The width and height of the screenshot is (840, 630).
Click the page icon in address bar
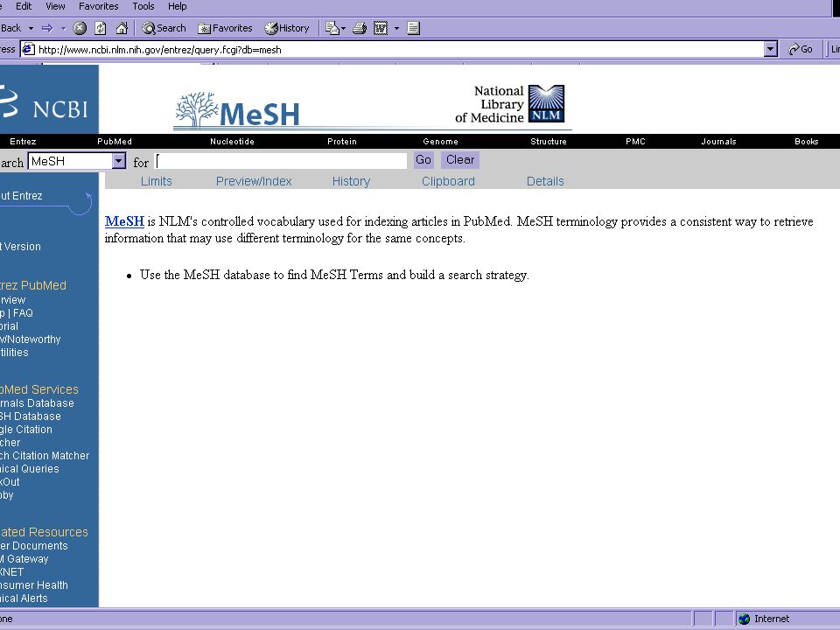(28, 49)
